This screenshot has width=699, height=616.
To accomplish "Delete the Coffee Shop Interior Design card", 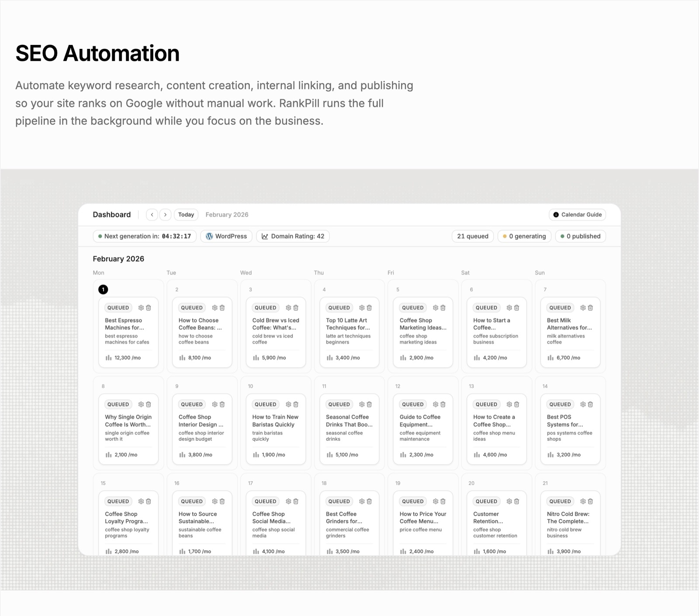I will pyautogui.click(x=222, y=405).
